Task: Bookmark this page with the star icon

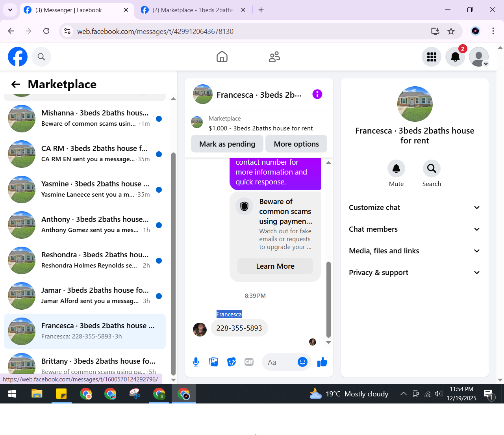Action: 451,31
